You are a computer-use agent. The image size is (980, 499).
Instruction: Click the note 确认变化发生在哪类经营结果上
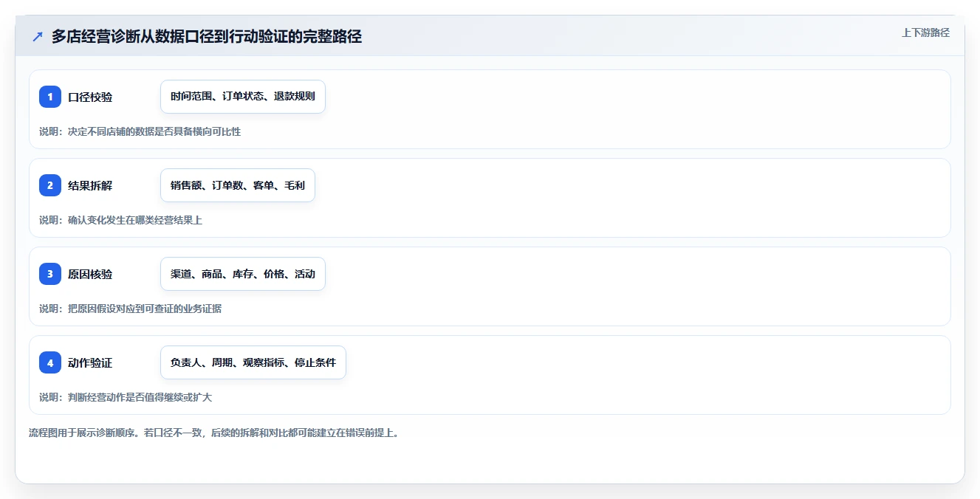coord(135,220)
